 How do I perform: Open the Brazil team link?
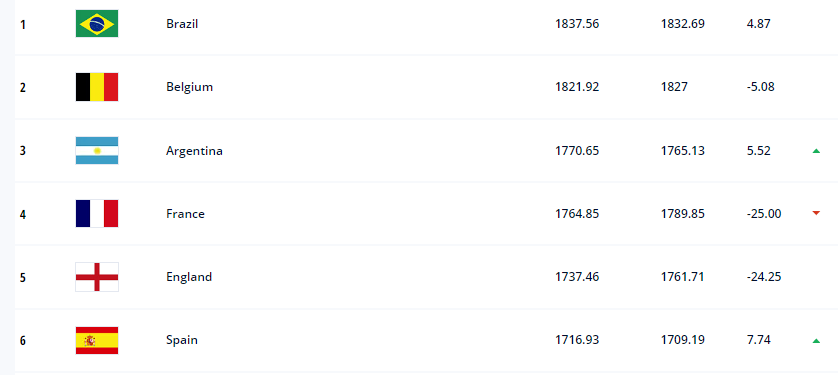point(182,24)
